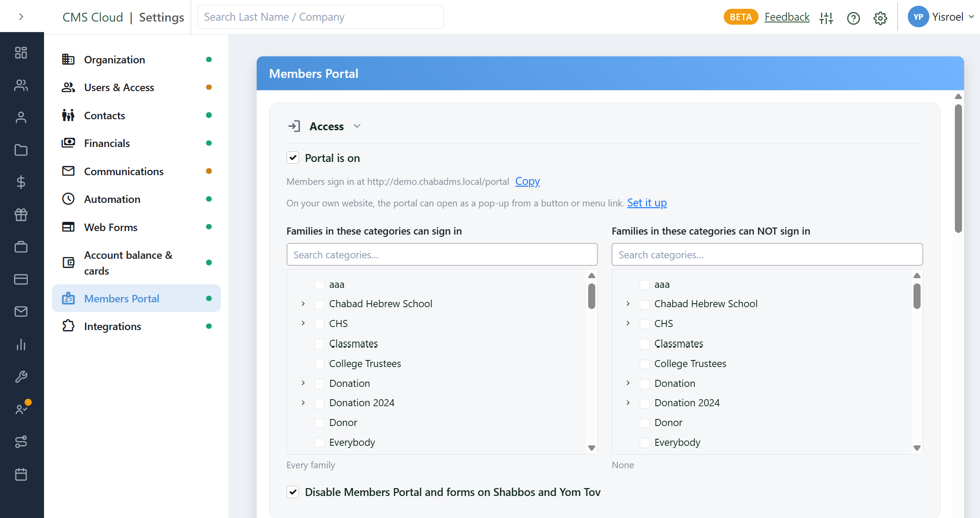Open the bar chart reports icon
980x518 pixels.
click(x=21, y=344)
